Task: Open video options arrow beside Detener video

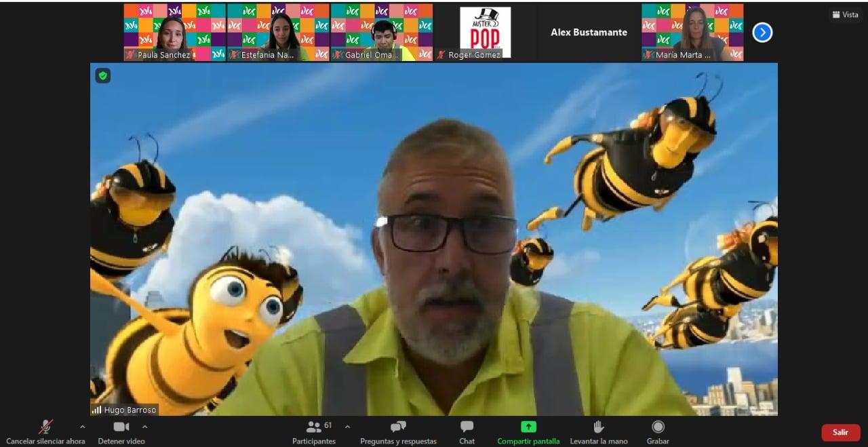Action: coord(144,427)
